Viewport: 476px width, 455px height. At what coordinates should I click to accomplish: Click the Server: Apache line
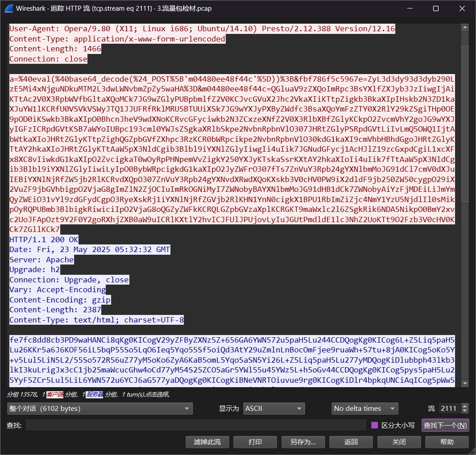(41, 260)
